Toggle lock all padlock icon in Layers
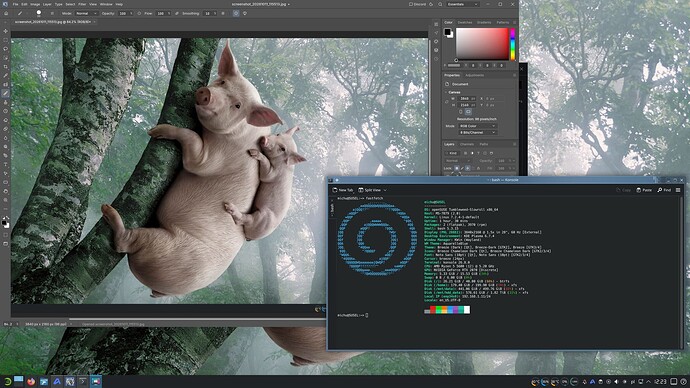690x388 pixels. [478, 168]
